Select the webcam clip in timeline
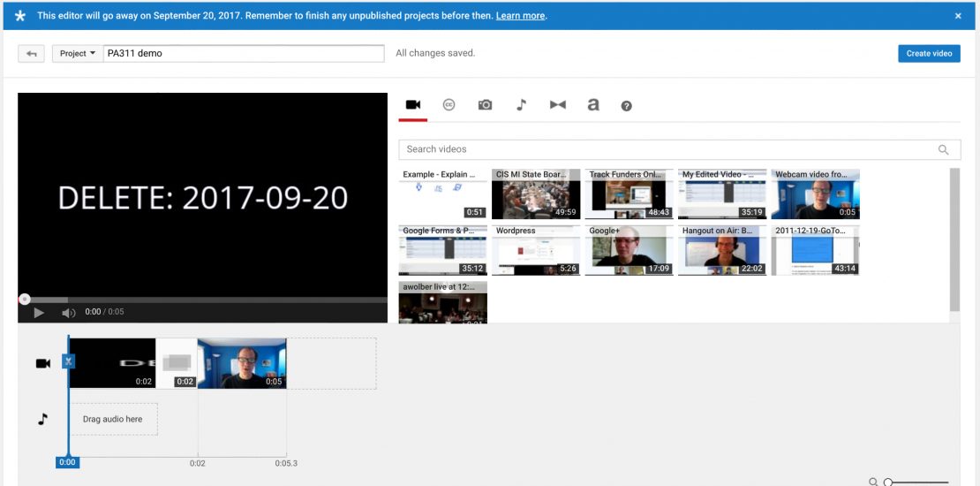Screen dimensions: 980x486 point(241,363)
